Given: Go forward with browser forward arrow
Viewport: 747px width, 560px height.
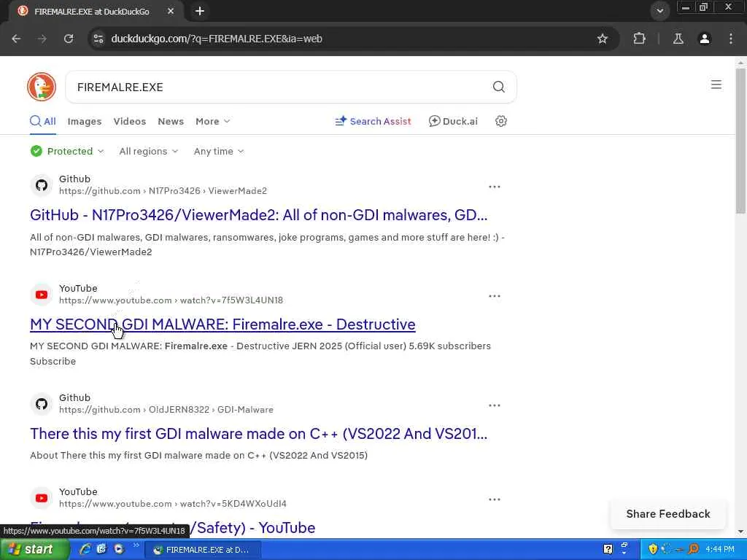Looking at the screenshot, I should (42, 39).
